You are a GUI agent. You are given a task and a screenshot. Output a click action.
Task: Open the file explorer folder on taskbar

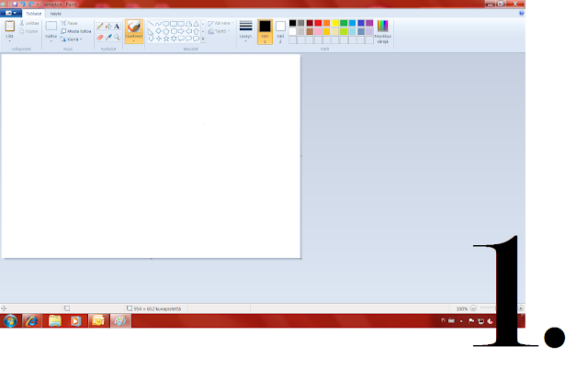pyautogui.click(x=55, y=321)
